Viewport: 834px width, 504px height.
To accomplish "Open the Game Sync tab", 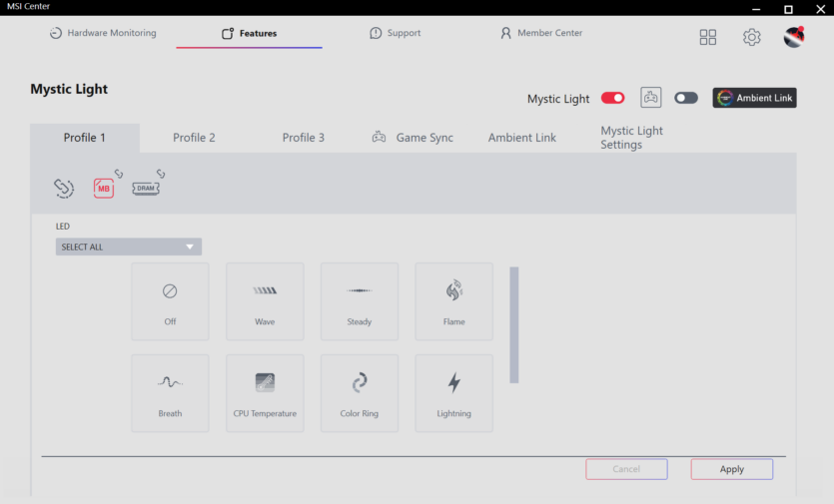I will click(x=413, y=138).
